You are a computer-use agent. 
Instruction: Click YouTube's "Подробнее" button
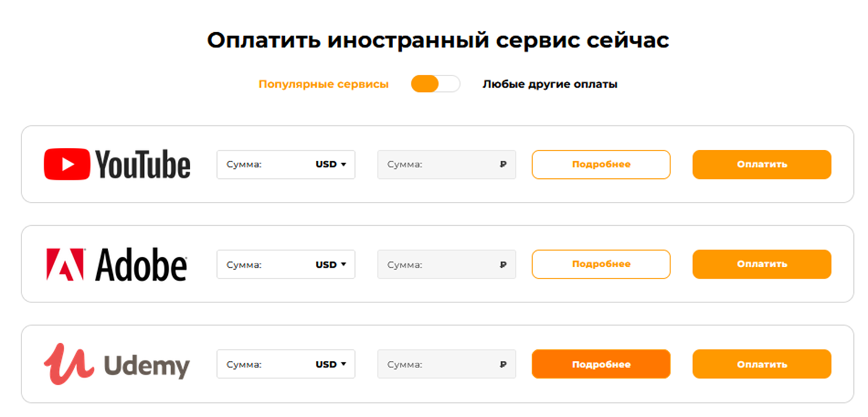coord(601,164)
